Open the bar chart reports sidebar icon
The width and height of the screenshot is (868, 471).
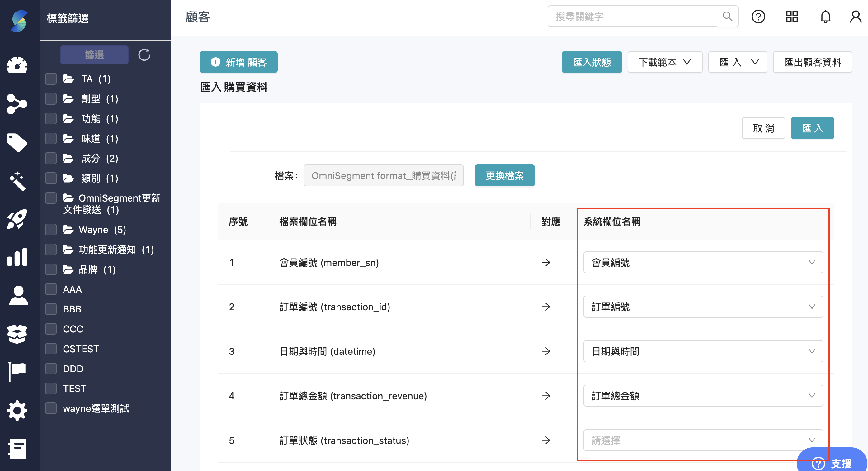coord(17,257)
